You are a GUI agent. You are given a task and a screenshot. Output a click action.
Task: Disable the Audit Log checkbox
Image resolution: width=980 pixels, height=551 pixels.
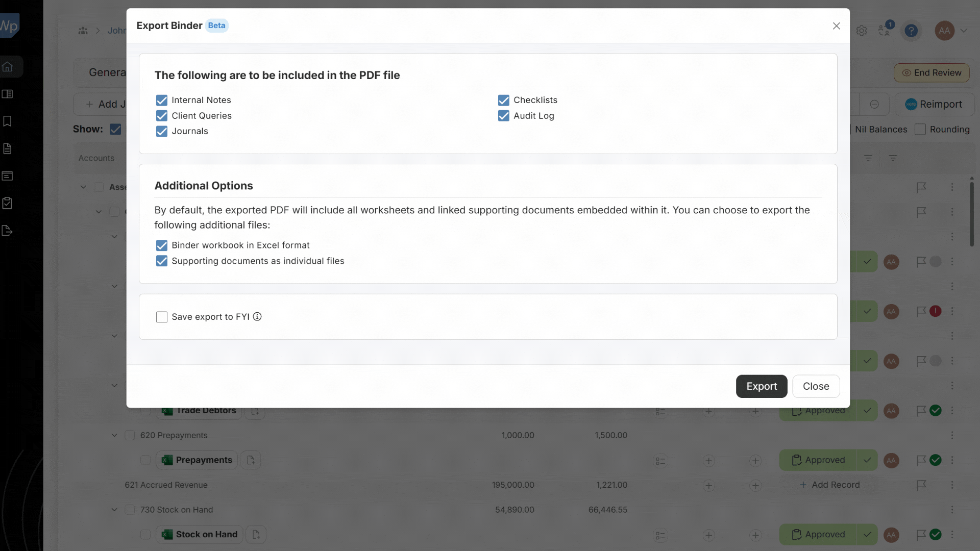[504, 116]
